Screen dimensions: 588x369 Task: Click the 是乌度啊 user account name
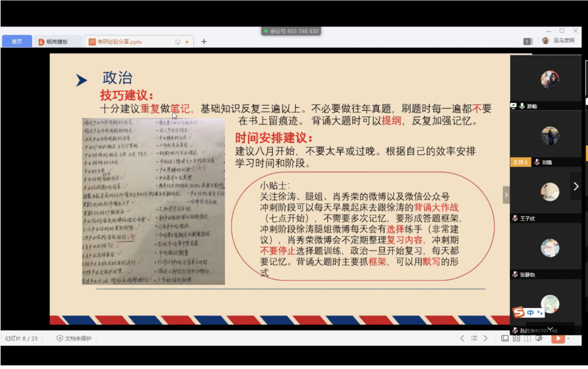564,41
